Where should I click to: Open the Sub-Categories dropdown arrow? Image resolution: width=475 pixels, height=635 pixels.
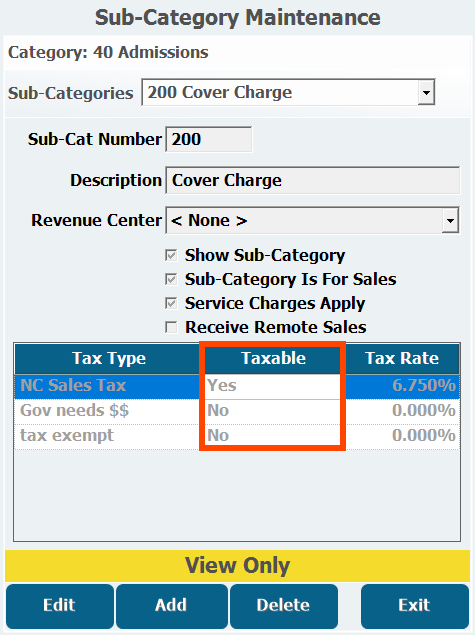(x=426, y=92)
